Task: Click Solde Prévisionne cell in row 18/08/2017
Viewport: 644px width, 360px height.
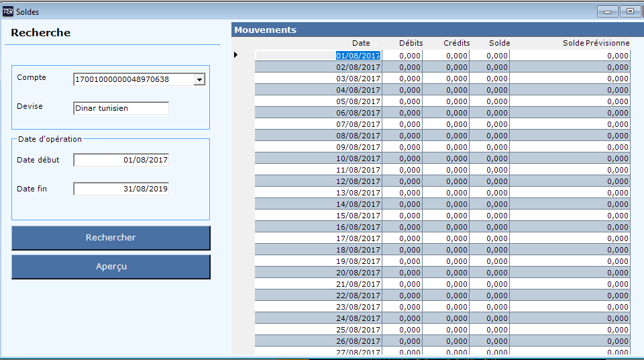Action: pos(570,250)
